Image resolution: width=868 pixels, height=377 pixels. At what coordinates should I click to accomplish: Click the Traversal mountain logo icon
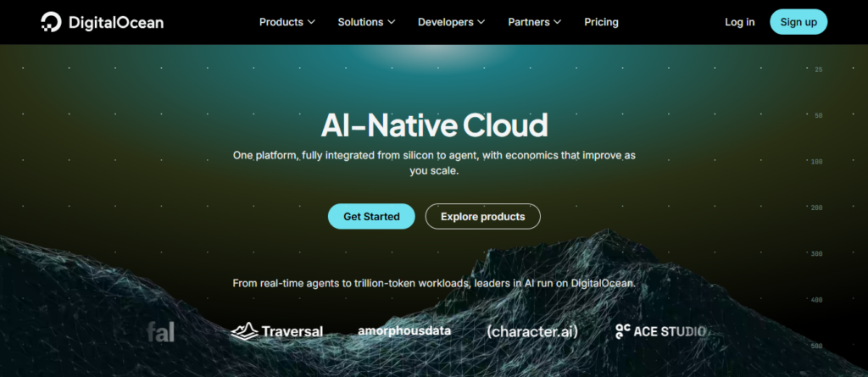point(244,331)
